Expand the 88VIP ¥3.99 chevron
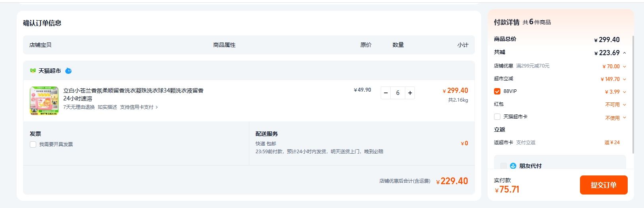644x208 pixels. click(625, 92)
